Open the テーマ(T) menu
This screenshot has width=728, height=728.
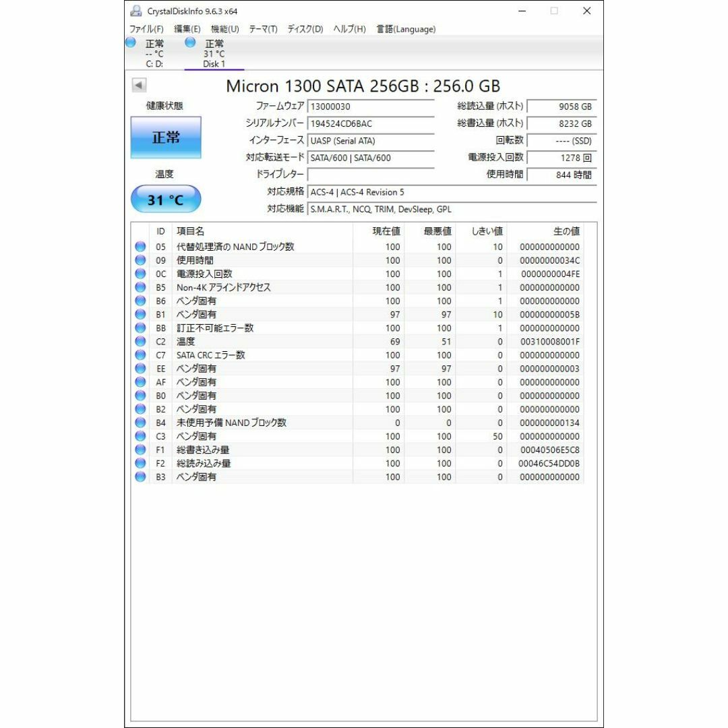tap(263, 29)
